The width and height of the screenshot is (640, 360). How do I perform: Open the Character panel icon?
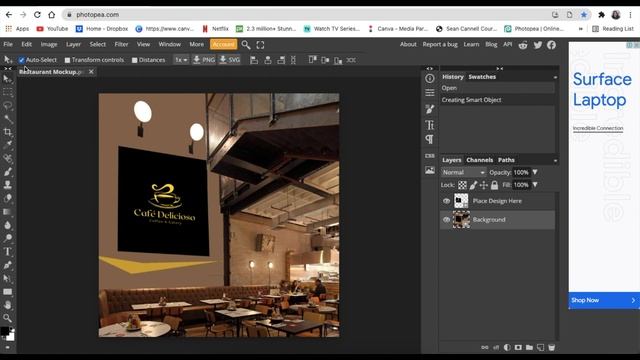pos(430,125)
